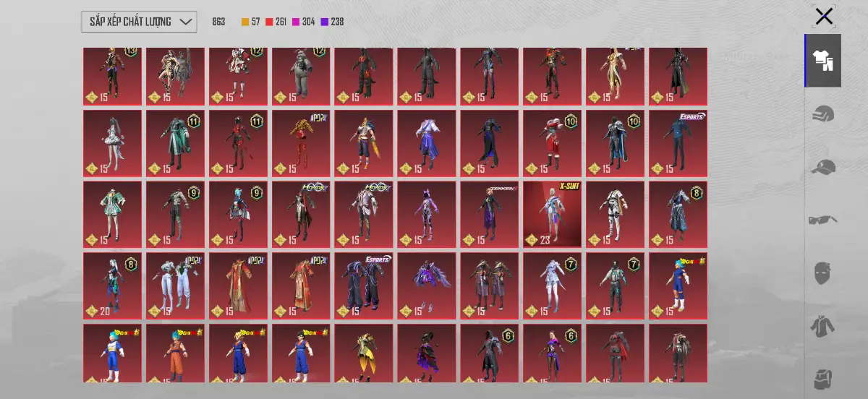Select the teal-black outfit with badge 7
This screenshot has width=868, height=399.
615,286
